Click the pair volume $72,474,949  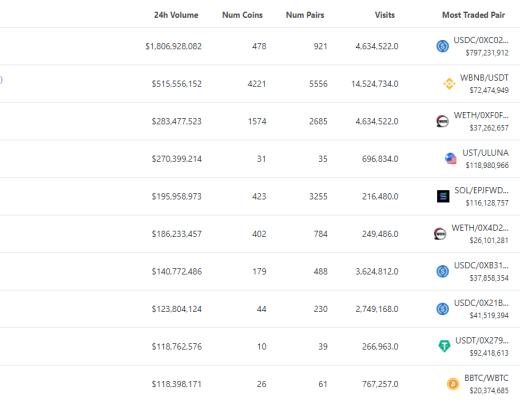(489, 90)
